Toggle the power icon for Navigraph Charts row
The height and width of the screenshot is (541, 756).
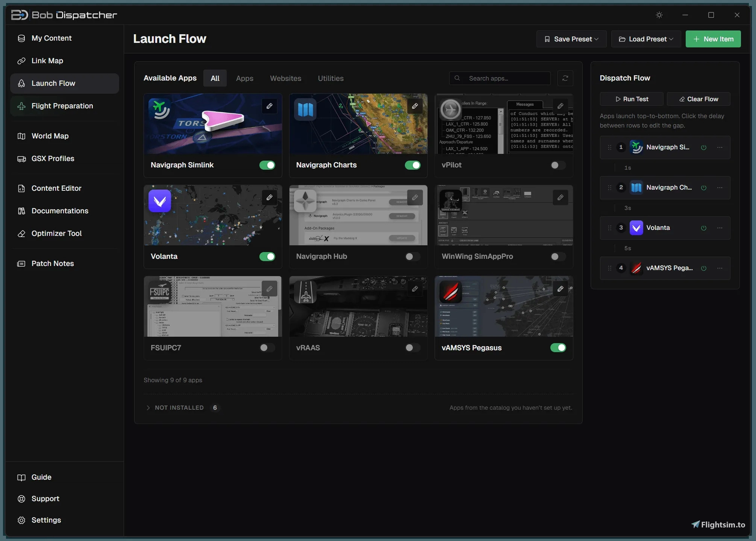[x=704, y=188]
